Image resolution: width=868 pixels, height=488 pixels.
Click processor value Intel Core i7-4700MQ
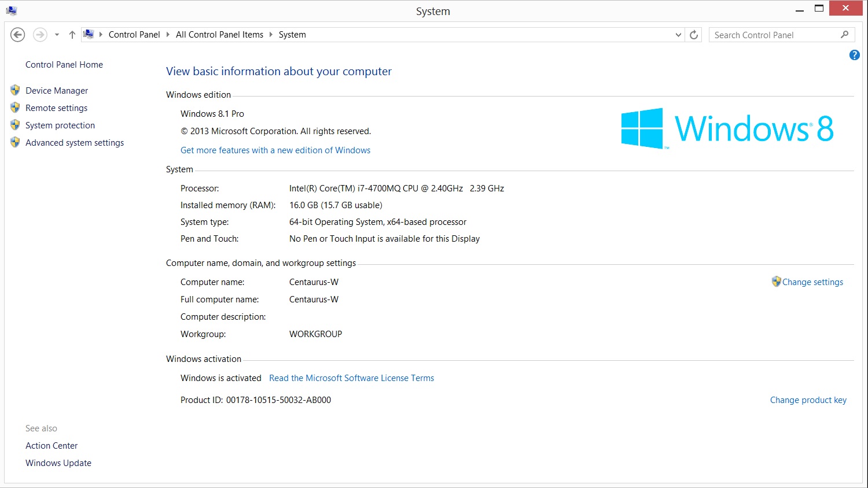(x=396, y=188)
